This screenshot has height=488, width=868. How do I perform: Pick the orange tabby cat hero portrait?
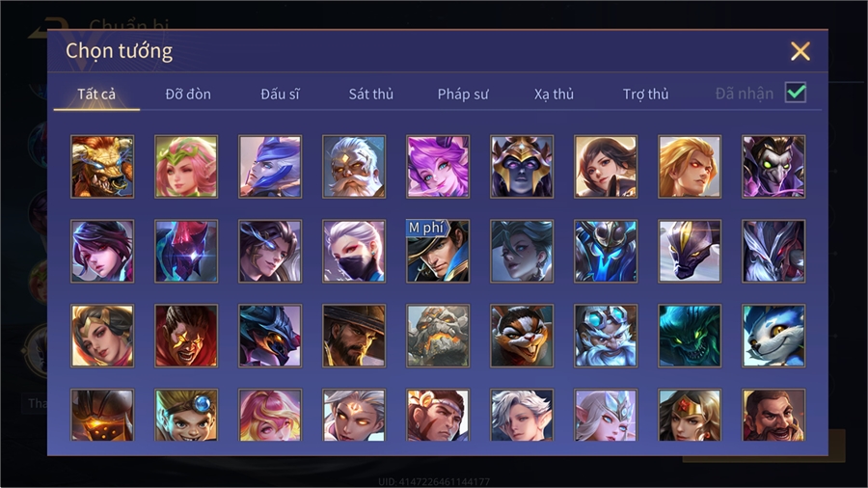(522, 336)
